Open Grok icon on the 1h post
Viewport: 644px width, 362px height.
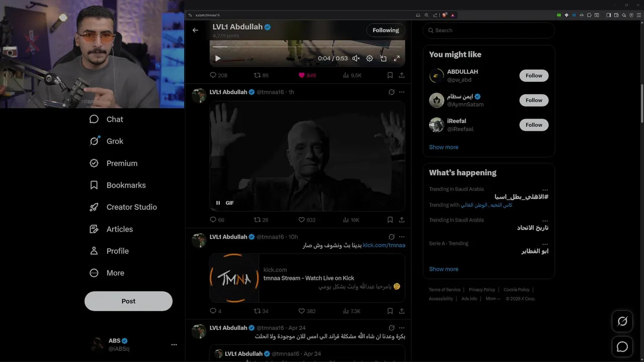click(x=391, y=92)
